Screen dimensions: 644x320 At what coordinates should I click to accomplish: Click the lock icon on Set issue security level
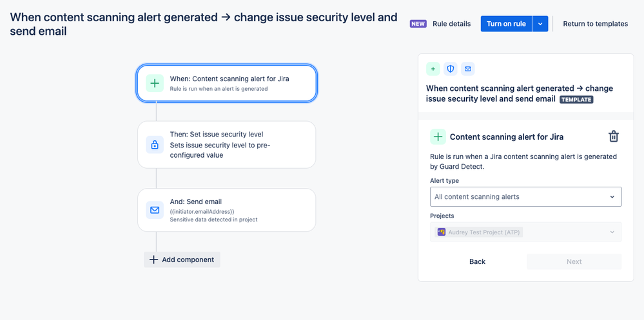click(x=155, y=144)
